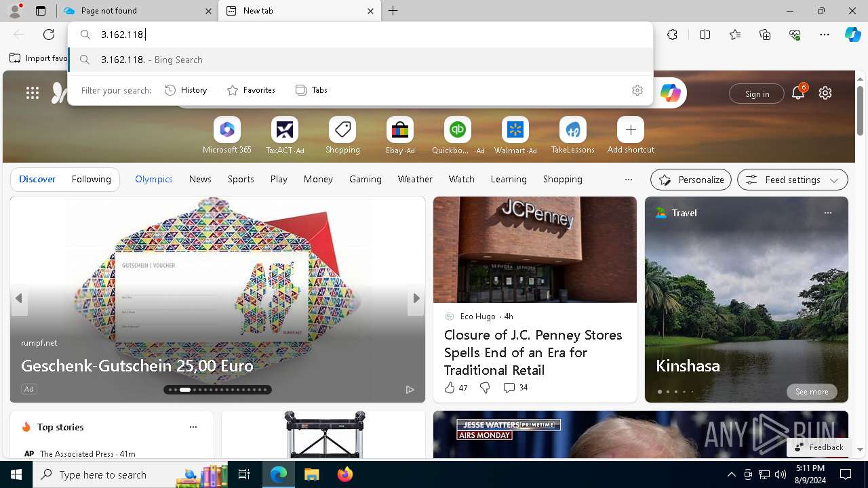The height and width of the screenshot is (488, 868).
Task: Open File Explorer from taskbar
Action: pos(311,474)
